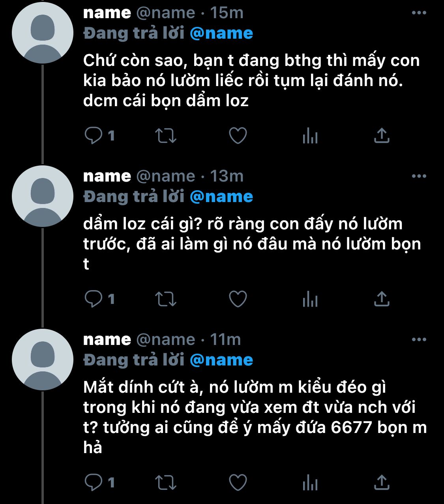Retweet the tweet posted 13m ago

(166, 299)
